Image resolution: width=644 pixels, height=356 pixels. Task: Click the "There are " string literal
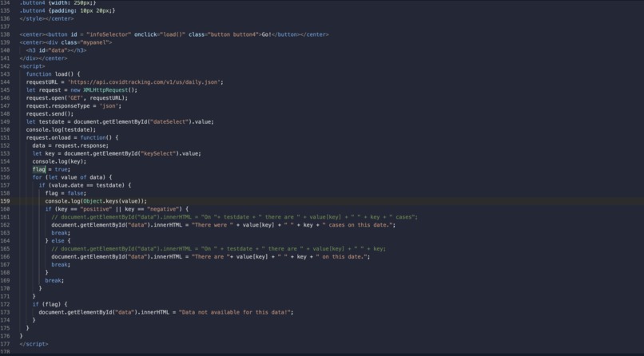click(x=209, y=257)
